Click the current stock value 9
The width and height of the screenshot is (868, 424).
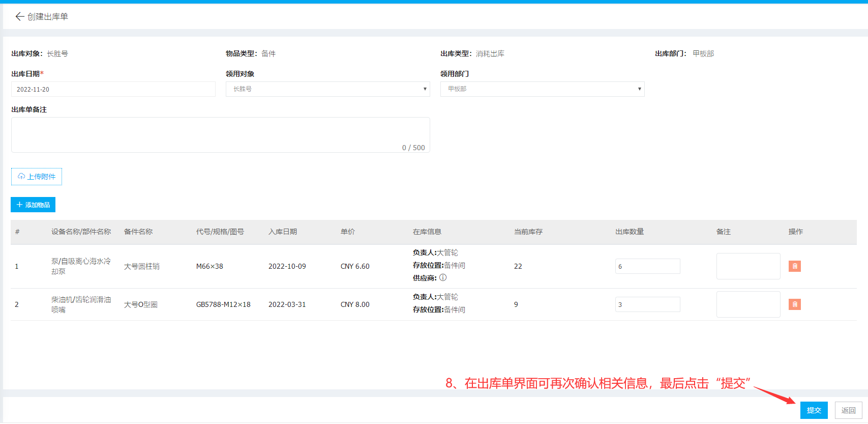(x=516, y=304)
